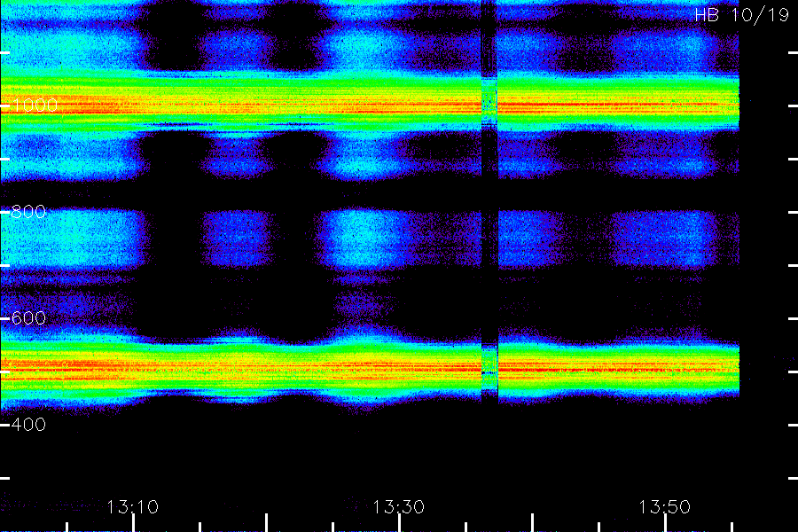
Task: Click the 400 frequency axis label
Action: (28, 425)
